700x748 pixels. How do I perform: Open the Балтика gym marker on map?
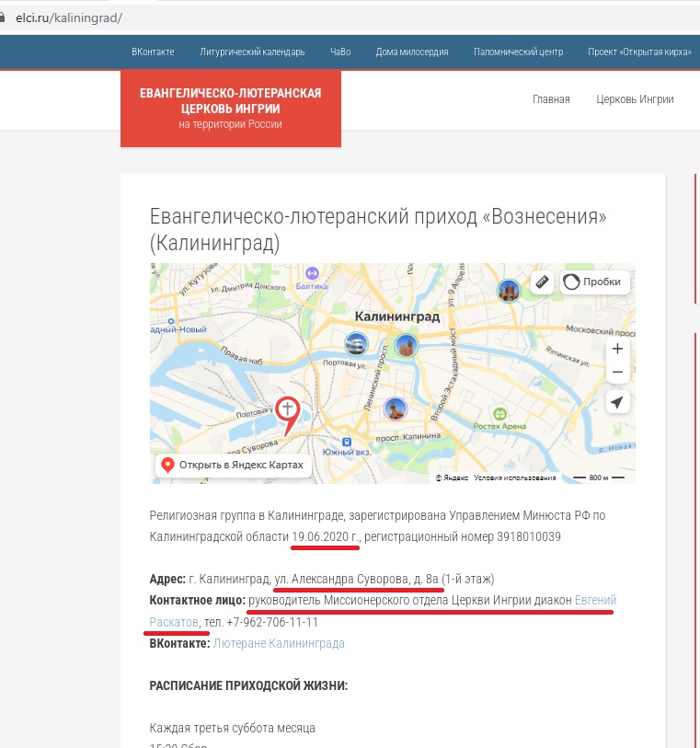[x=312, y=273]
